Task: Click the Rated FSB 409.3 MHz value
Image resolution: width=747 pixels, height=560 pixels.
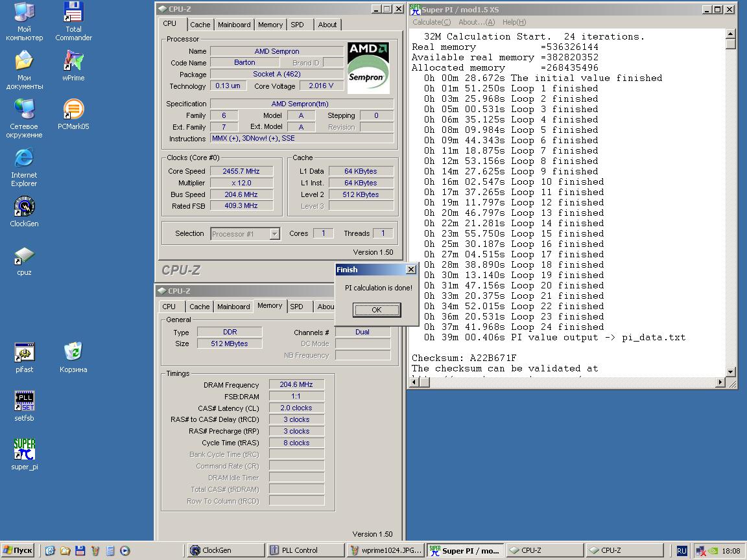Action: (x=241, y=205)
